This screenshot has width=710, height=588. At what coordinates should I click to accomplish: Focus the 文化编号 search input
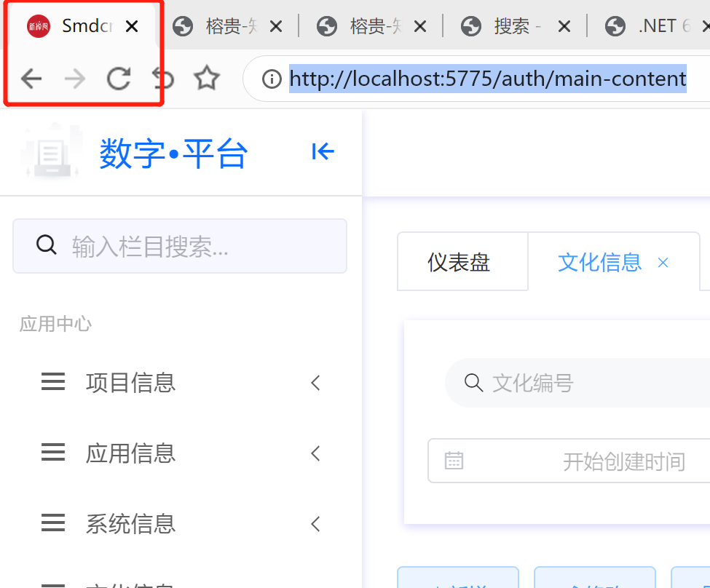(x=578, y=383)
